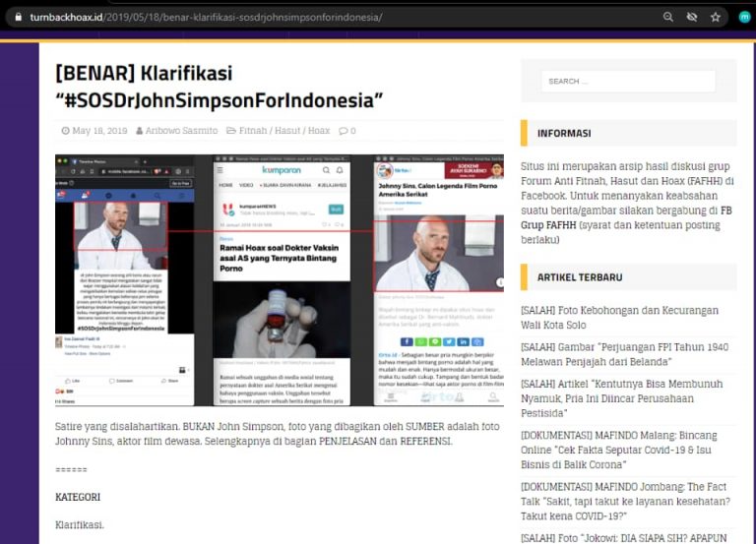Click the clock icon beside the date
756x544 pixels.
[66, 131]
